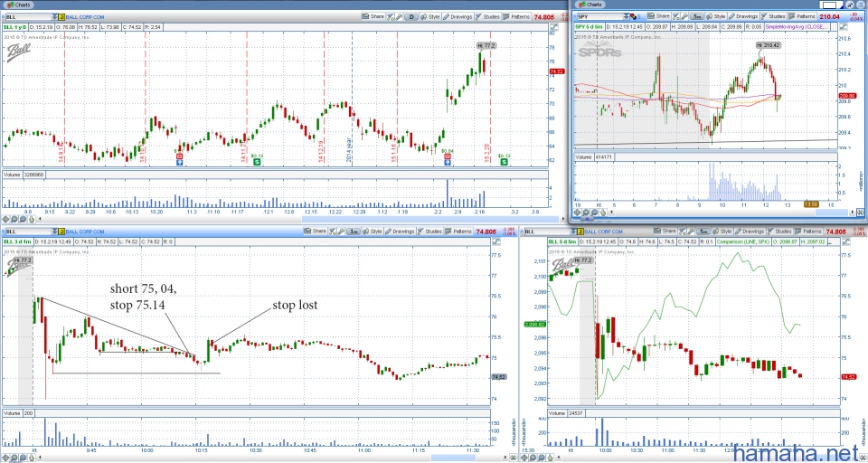This screenshot has width=868, height=463.
Task: Open Patterns in the BLL 1-minute chart toolbar
Action: 458,231
